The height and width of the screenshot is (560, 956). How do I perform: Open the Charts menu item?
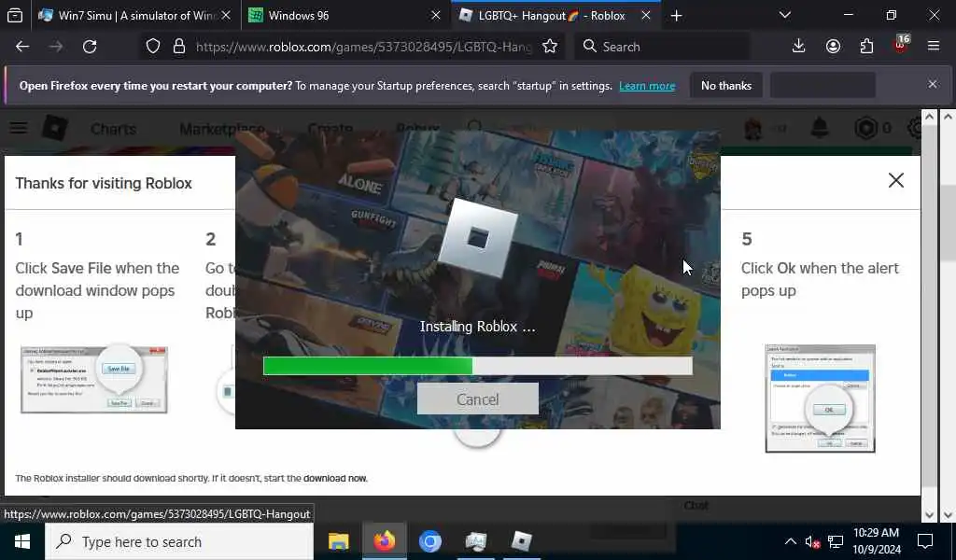[x=113, y=129]
